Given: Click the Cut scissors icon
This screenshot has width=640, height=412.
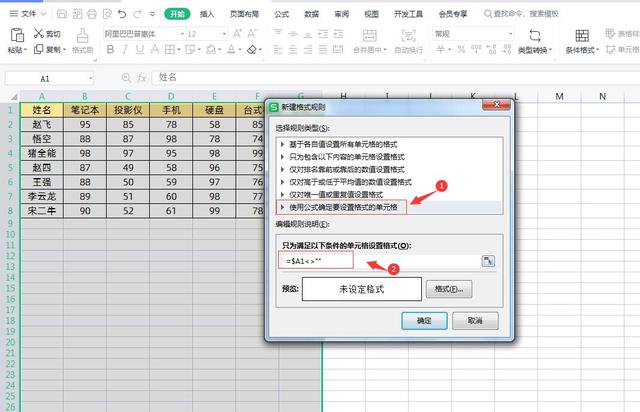Looking at the screenshot, I should (x=39, y=33).
